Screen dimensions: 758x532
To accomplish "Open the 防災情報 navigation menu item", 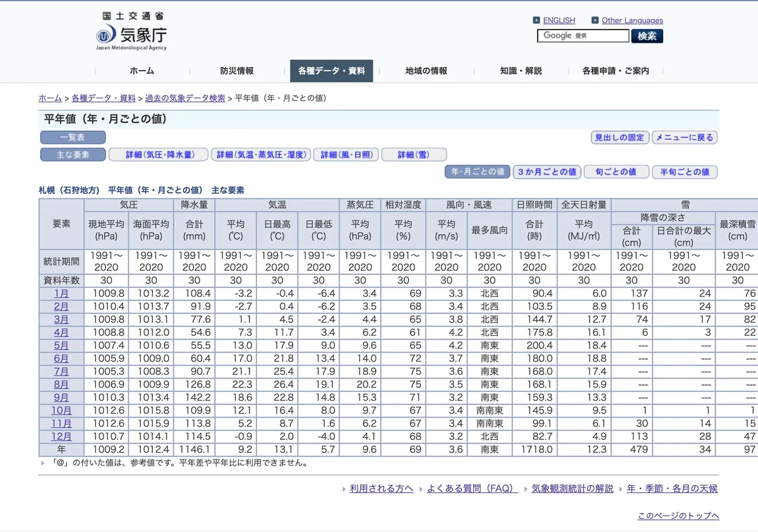I will [237, 71].
